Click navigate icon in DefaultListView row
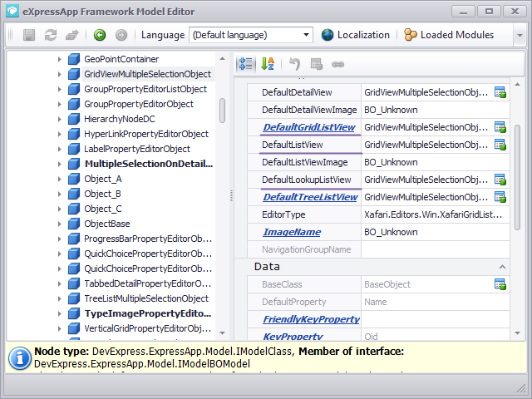The image size is (532, 399). click(500, 145)
